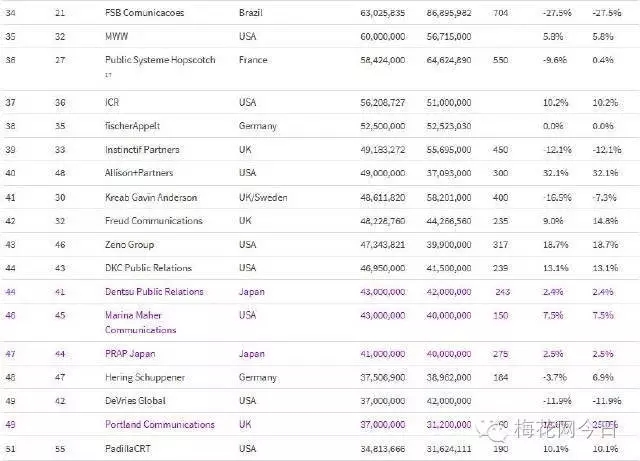
Task: Click the PadillaCRT company name
Action: click(x=129, y=448)
